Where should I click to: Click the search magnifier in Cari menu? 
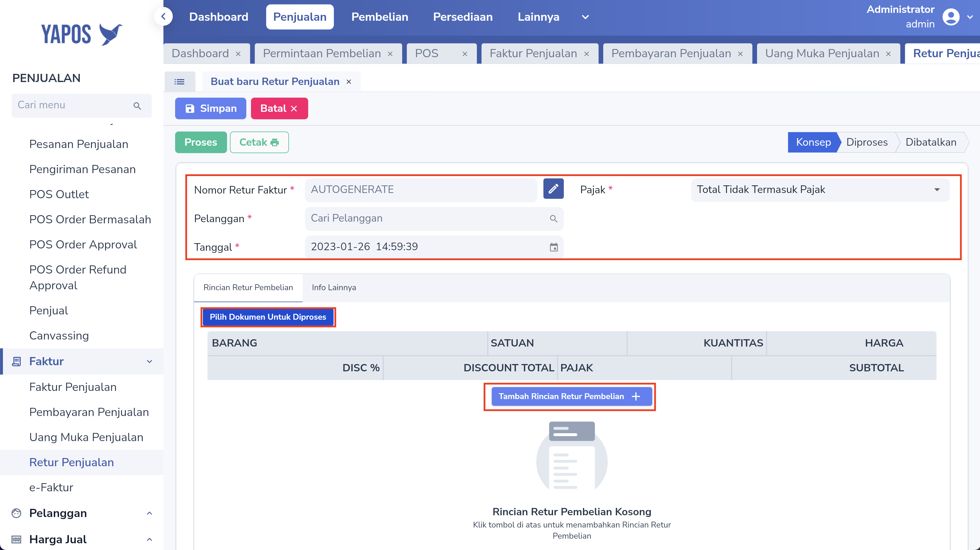point(137,105)
